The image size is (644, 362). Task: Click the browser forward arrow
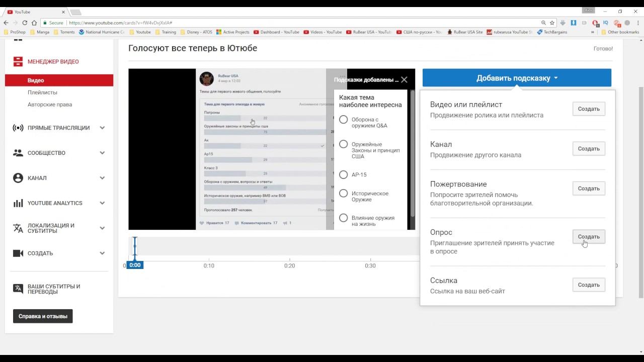[x=16, y=23]
